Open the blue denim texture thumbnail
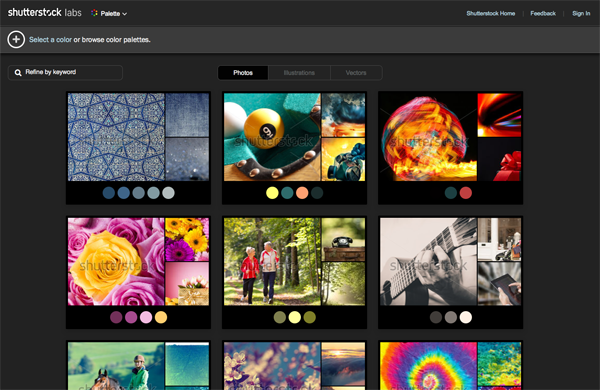The width and height of the screenshot is (600, 390). click(187, 115)
